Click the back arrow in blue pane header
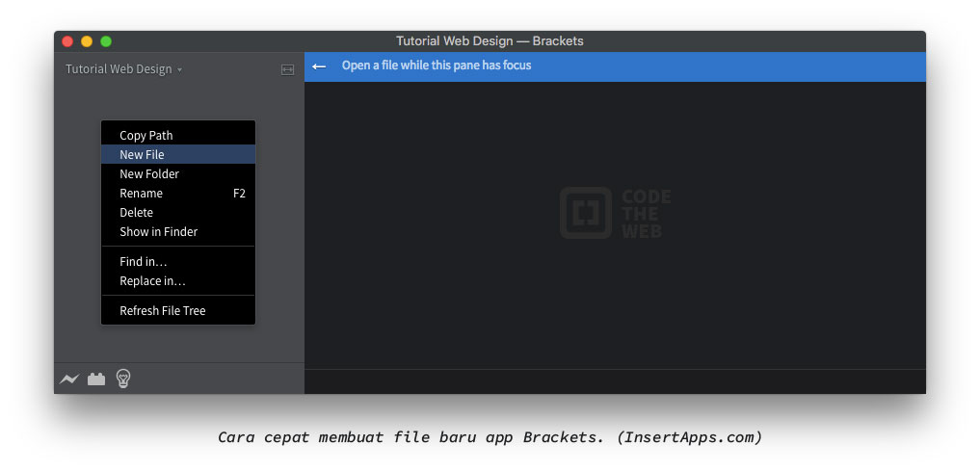This screenshot has height=471, width=980. point(319,66)
